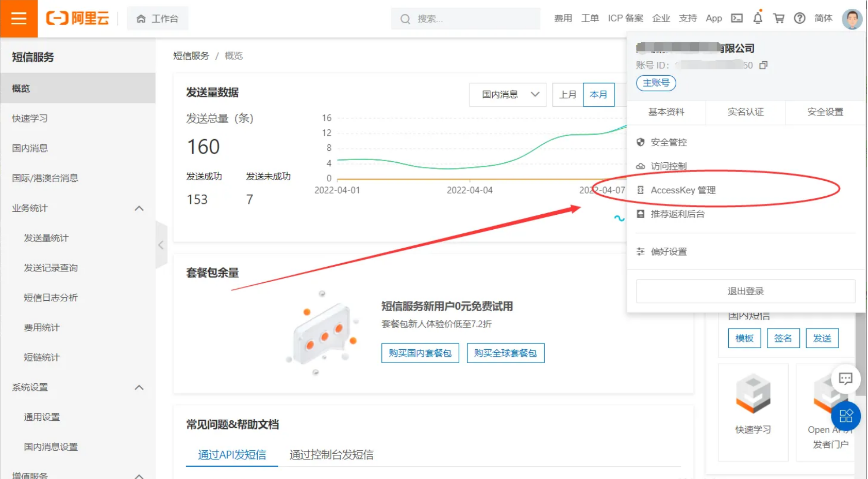Open the 工单 menu
868x479 pixels.
[590, 19]
